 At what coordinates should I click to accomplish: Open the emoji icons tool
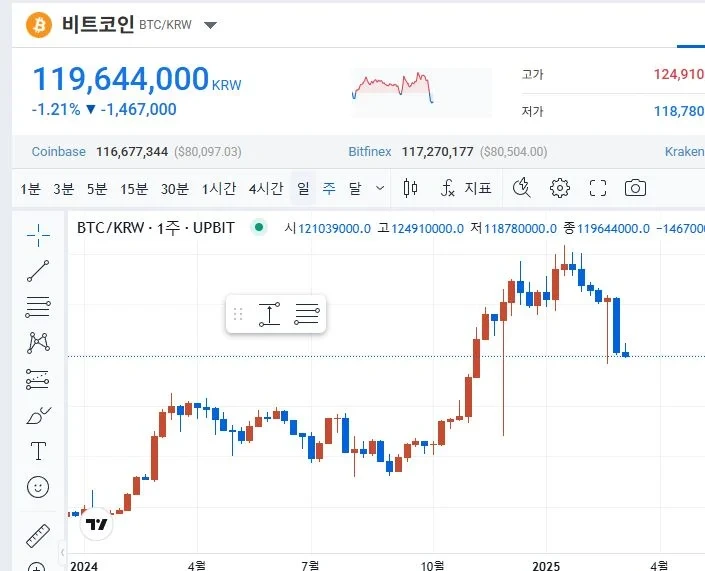point(38,487)
